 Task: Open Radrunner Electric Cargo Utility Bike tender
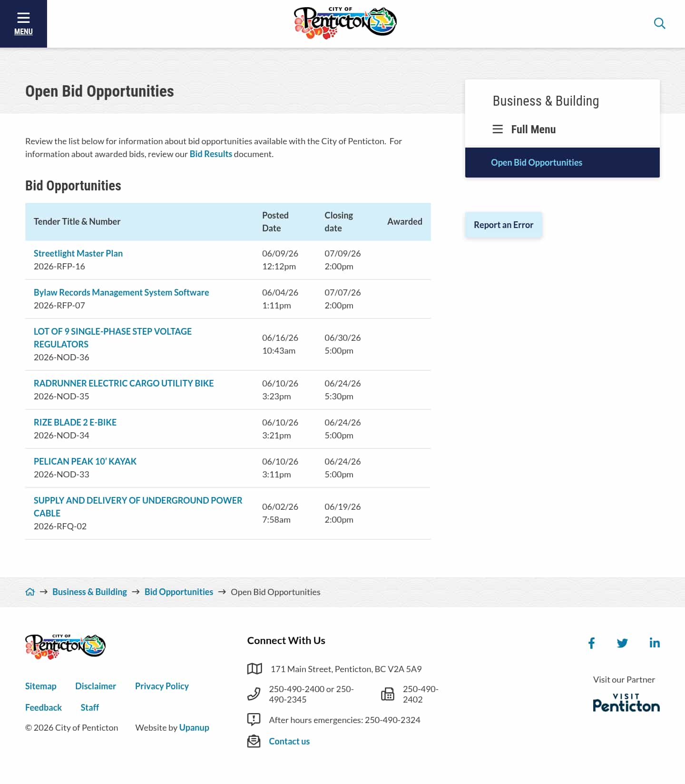coord(124,383)
